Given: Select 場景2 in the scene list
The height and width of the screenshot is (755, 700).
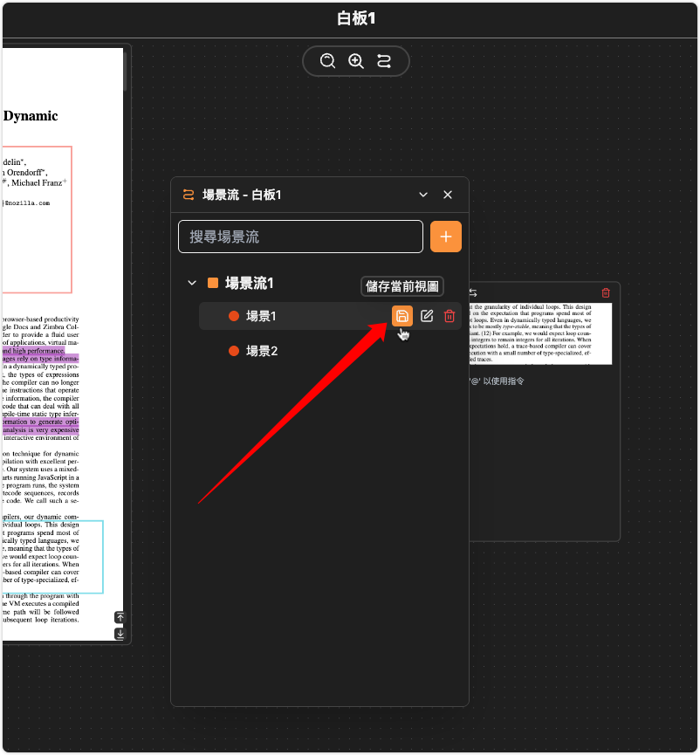Looking at the screenshot, I should (262, 351).
